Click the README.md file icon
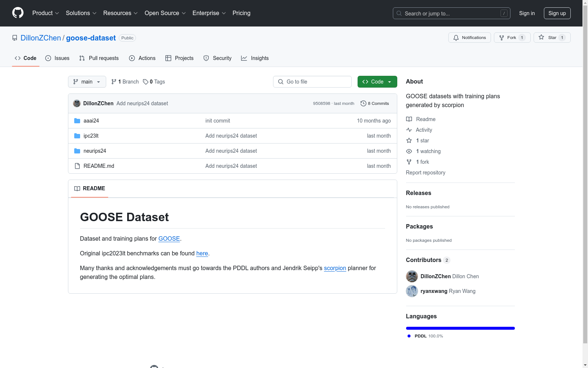The image size is (588, 368). [77, 166]
